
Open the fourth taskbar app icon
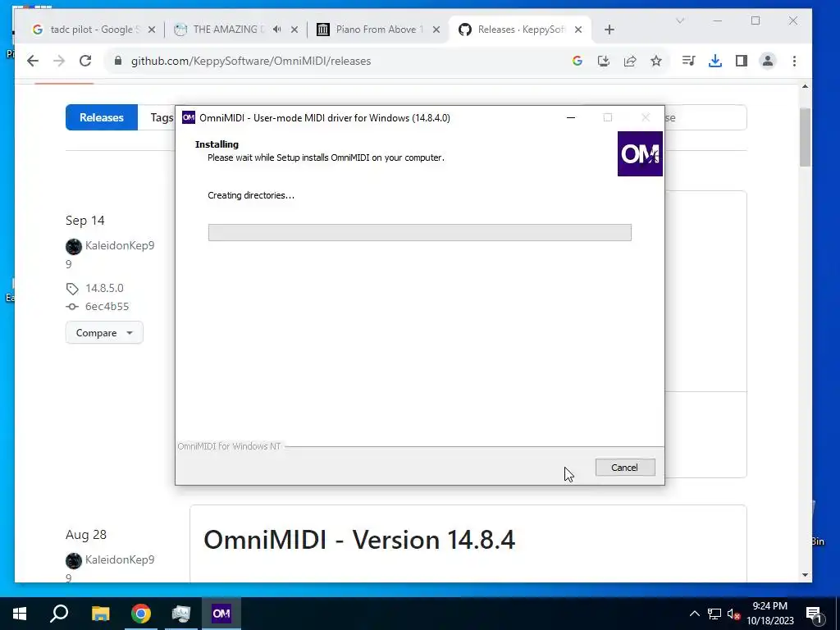tap(181, 614)
